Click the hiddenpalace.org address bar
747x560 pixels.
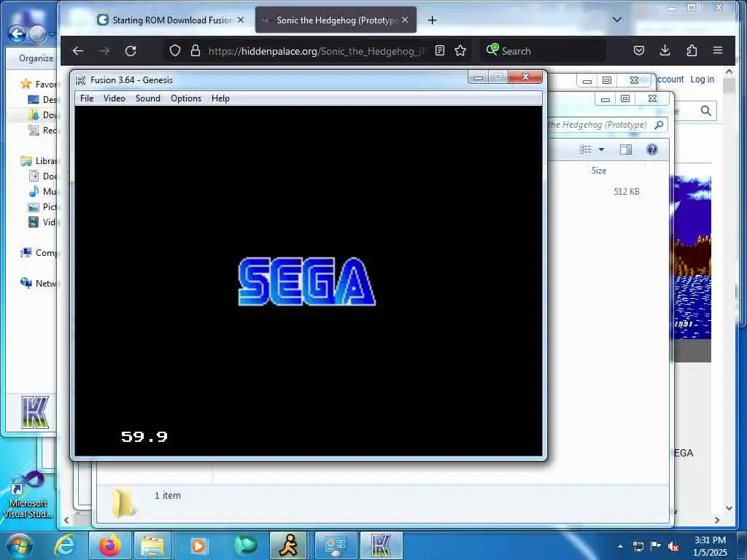pyautogui.click(x=317, y=51)
